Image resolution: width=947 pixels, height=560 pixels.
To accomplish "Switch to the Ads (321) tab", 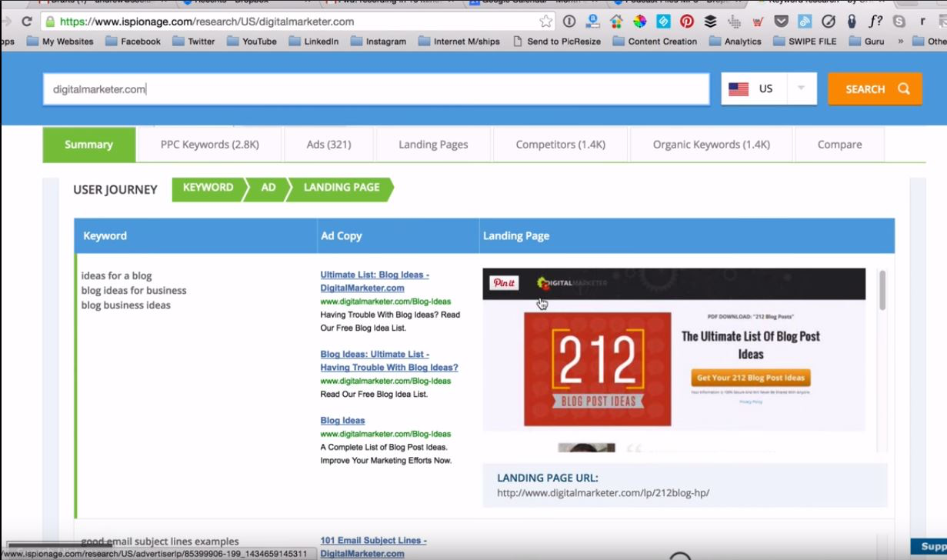I will pyautogui.click(x=329, y=145).
